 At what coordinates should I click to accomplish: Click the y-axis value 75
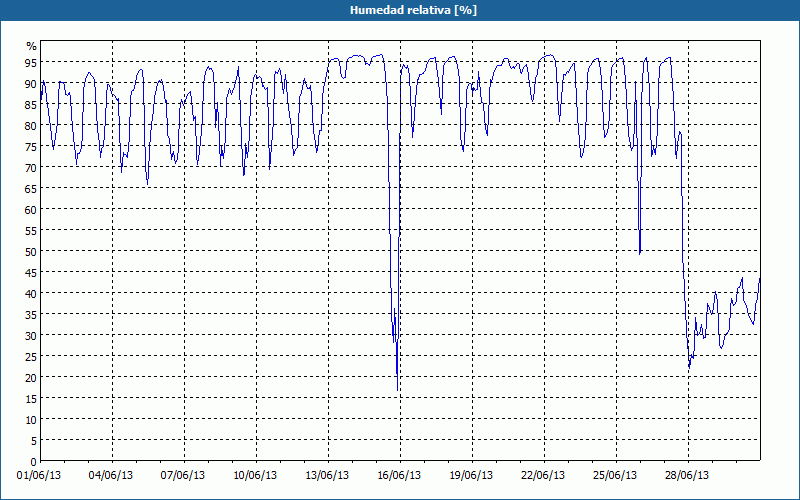click(31, 147)
